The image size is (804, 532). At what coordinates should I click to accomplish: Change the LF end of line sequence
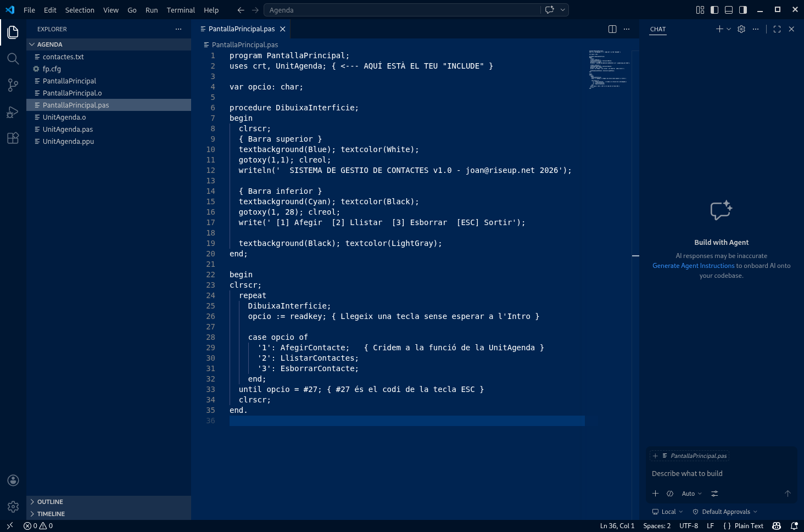pos(710,526)
